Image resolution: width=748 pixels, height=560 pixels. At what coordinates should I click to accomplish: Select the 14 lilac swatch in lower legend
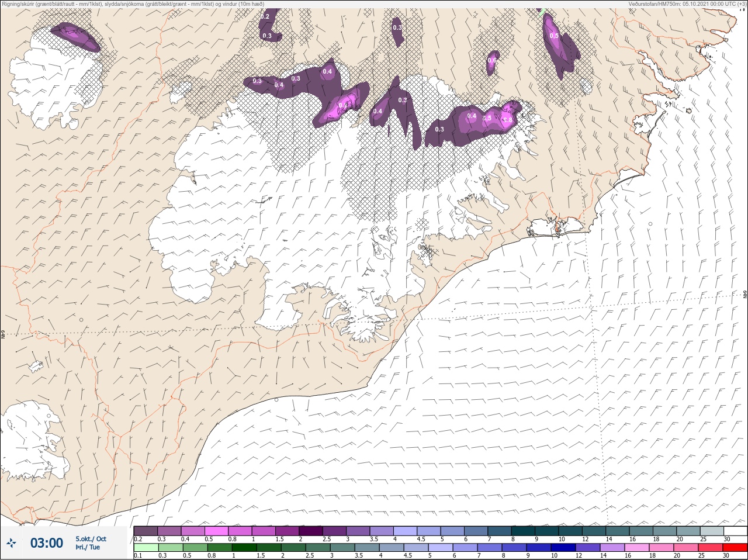click(612, 548)
